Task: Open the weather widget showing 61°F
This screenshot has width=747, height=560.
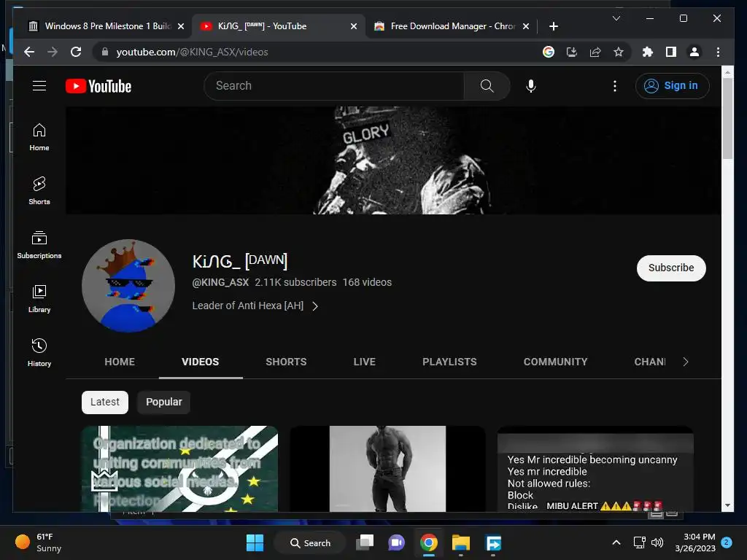Action: (x=38, y=542)
